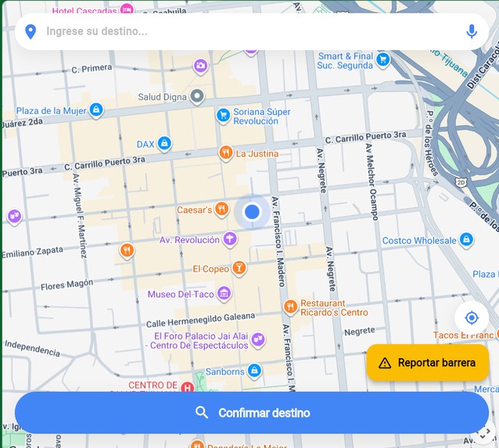499x448 pixels.
Task: Click the red hospital H marker
Action: click(x=188, y=388)
